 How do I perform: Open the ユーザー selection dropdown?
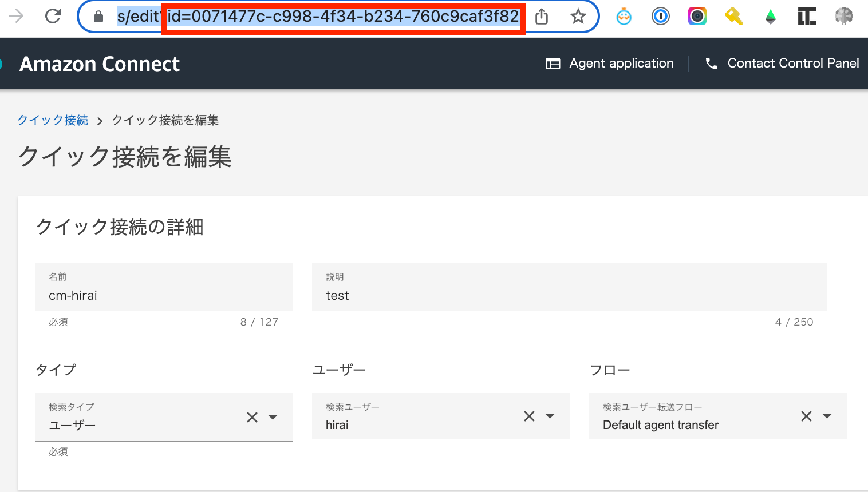coord(550,416)
